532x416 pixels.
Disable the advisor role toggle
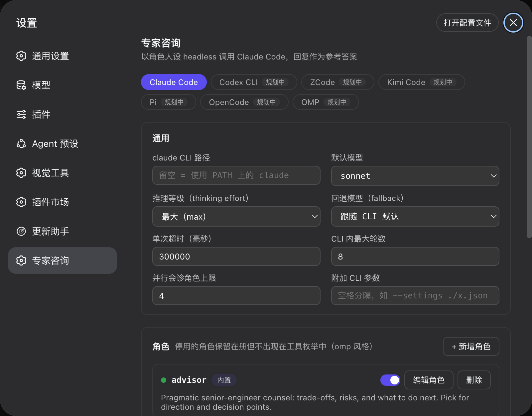pos(390,380)
